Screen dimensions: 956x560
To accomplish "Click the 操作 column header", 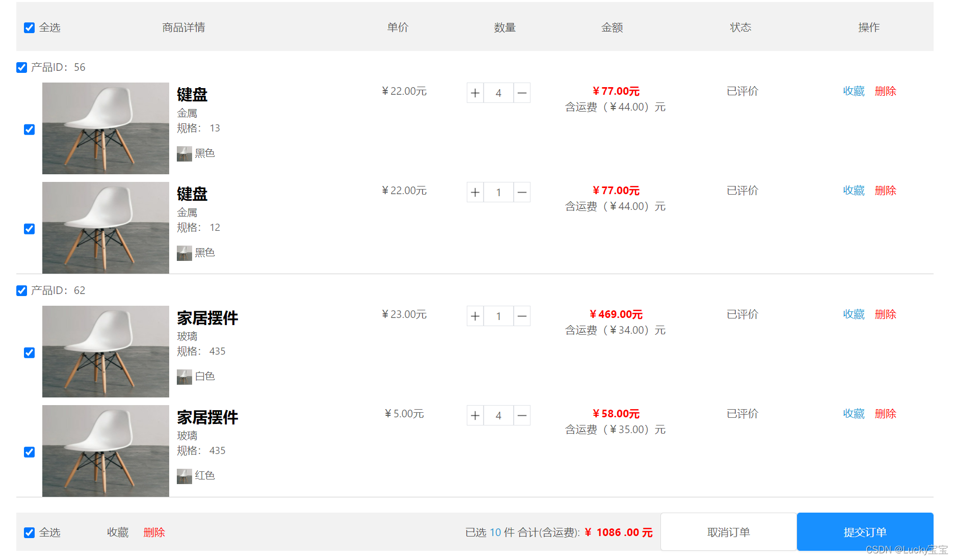I will (869, 28).
